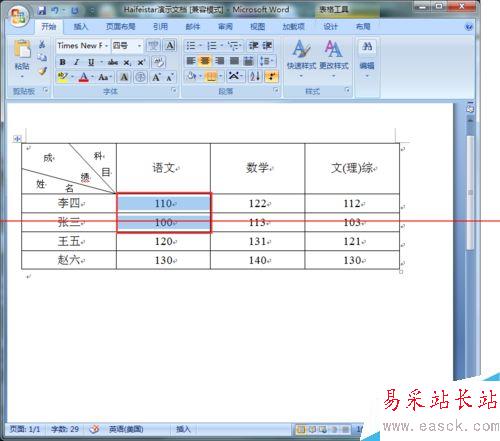Screen dimensions: 500x441
Task: Toggle strikethrough on the text
Action: 113,62
